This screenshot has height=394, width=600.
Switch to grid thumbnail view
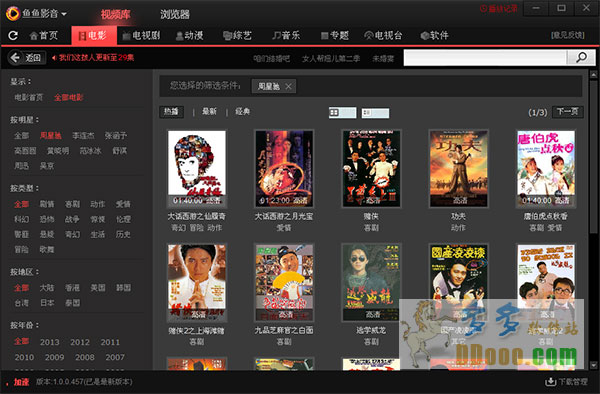pyautogui.click(x=342, y=112)
